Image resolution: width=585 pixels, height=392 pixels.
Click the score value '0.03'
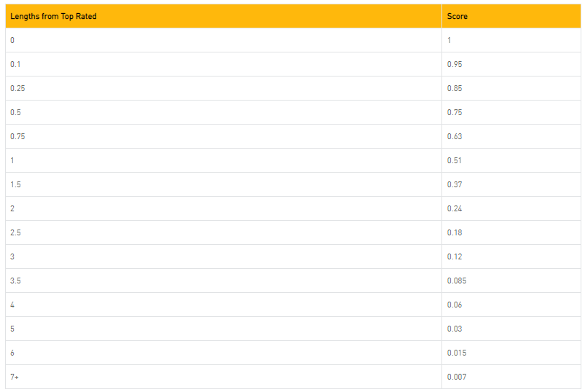(455, 329)
